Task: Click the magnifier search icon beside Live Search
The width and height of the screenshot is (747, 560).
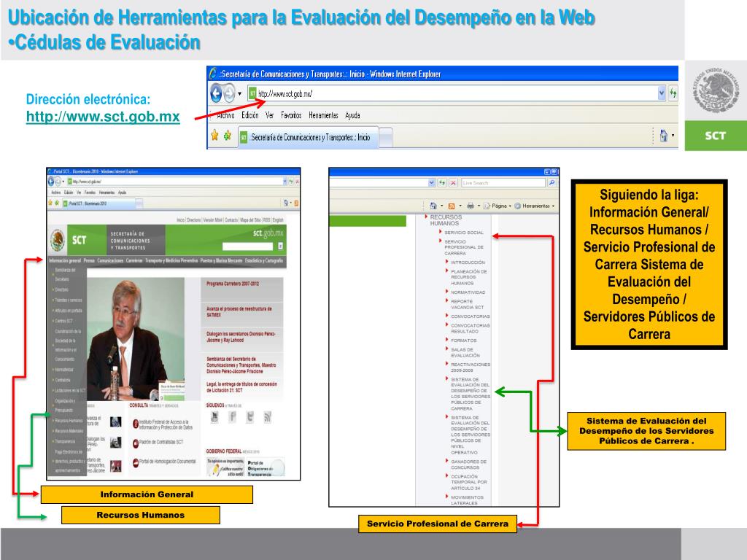Action: click(551, 183)
